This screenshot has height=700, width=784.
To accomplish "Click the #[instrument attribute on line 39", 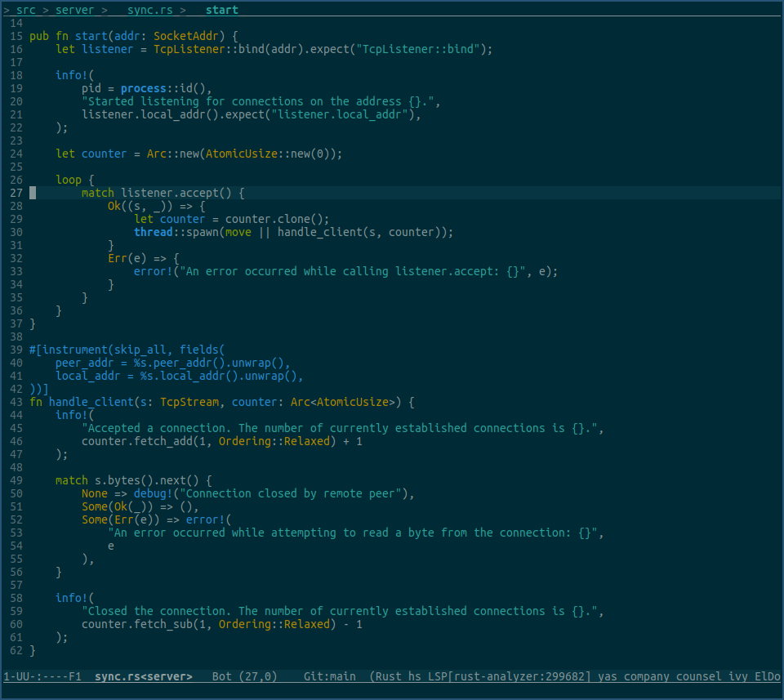I will (x=75, y=350).
